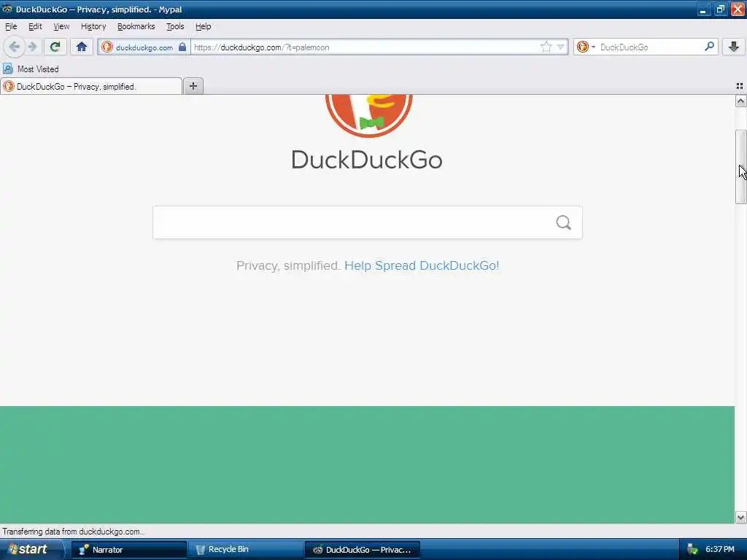
Task: Switch to Narrator taskbar window
Action: (x=128, y=550)
